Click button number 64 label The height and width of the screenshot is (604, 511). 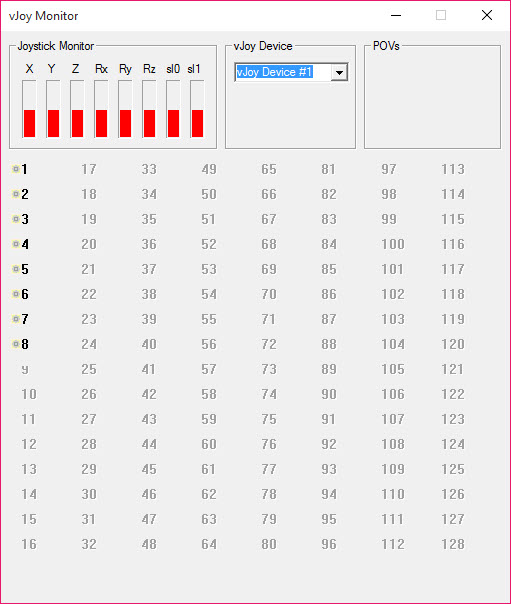point(209,544)
